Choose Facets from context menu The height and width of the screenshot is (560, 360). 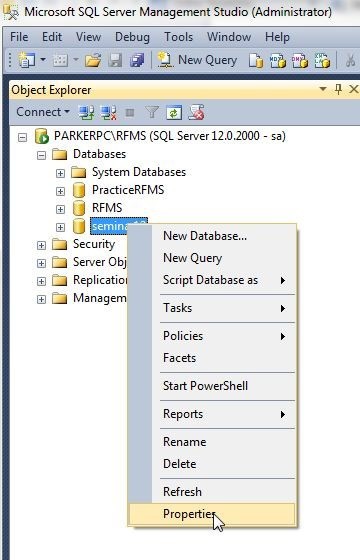212,358
